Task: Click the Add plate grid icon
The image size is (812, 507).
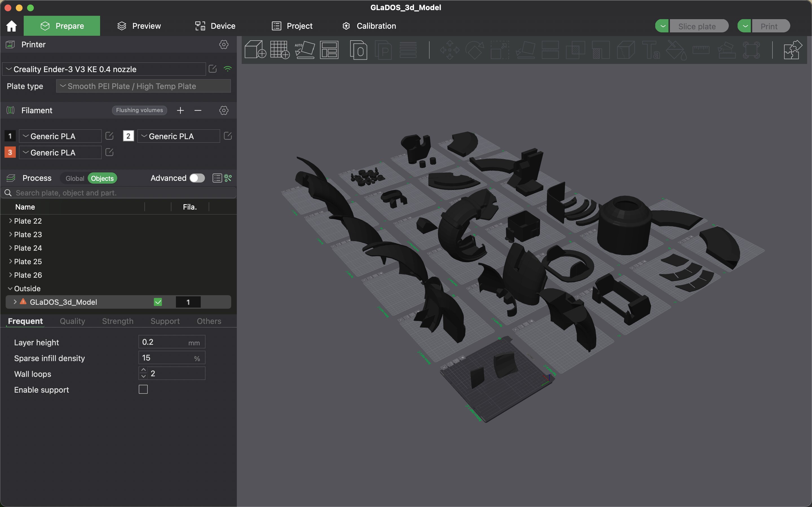Action: [x=279, y=50]
